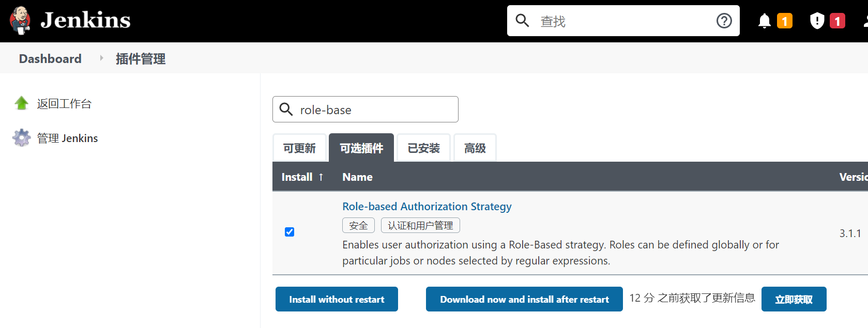Click Download now and install after restart

tap(524, 299)
